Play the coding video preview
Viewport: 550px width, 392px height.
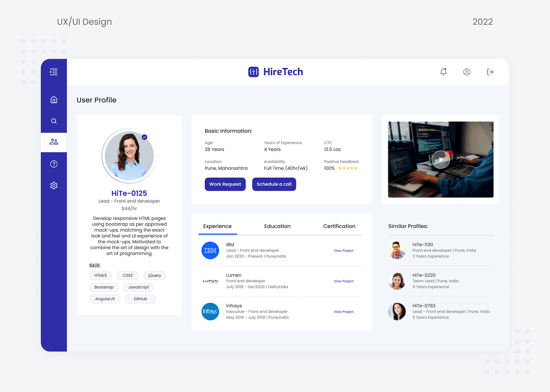coord(441,159)
